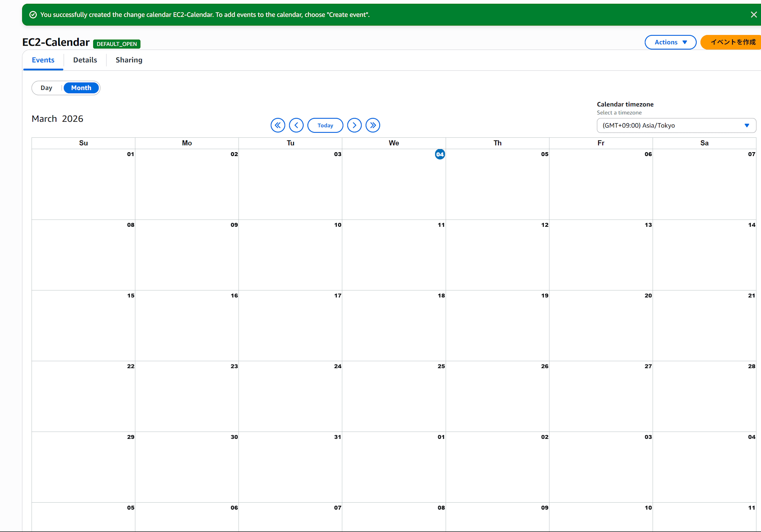Image resolution: width=761 pixels, height=532 pixels.
Task: Open the Actions dropdown menu
Action: coord(670,42)
